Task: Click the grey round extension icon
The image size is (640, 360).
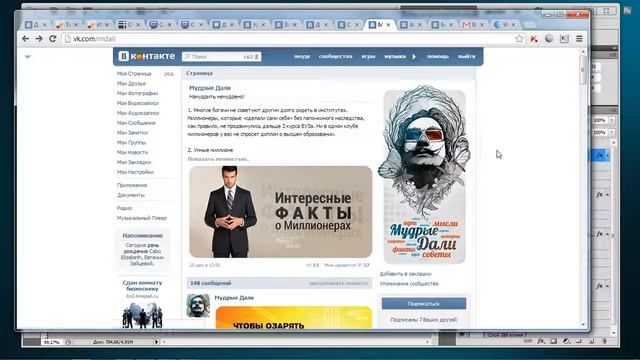Action: 549,38
